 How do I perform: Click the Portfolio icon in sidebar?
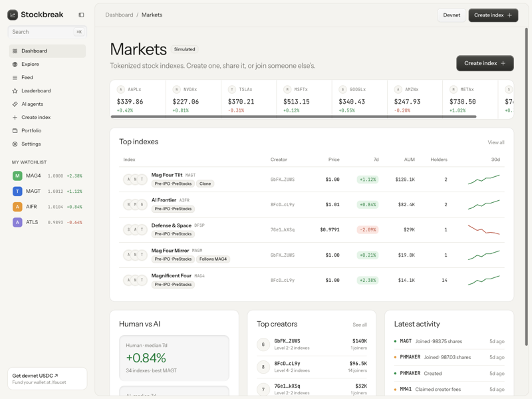(x=15, y=130)
